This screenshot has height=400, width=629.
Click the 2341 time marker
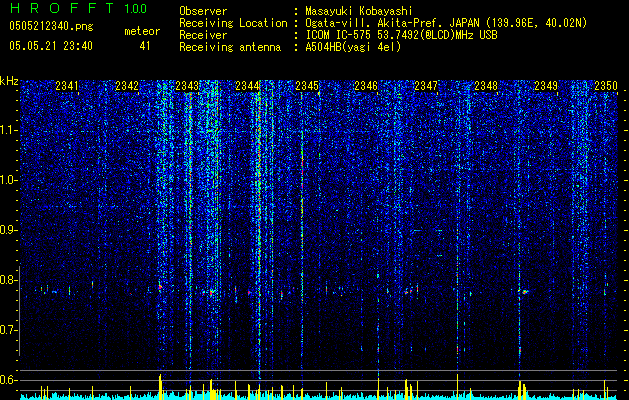pos(67,85)
